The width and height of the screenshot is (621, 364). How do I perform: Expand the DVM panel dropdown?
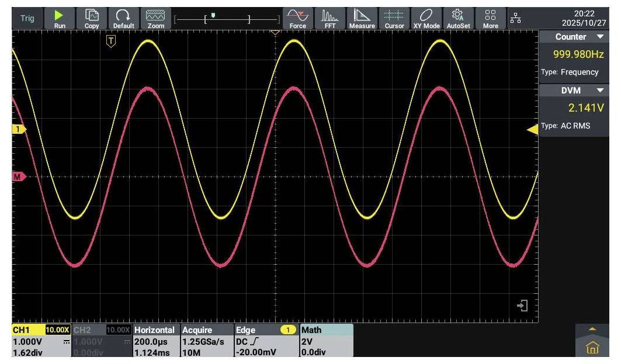pos(600,91)
